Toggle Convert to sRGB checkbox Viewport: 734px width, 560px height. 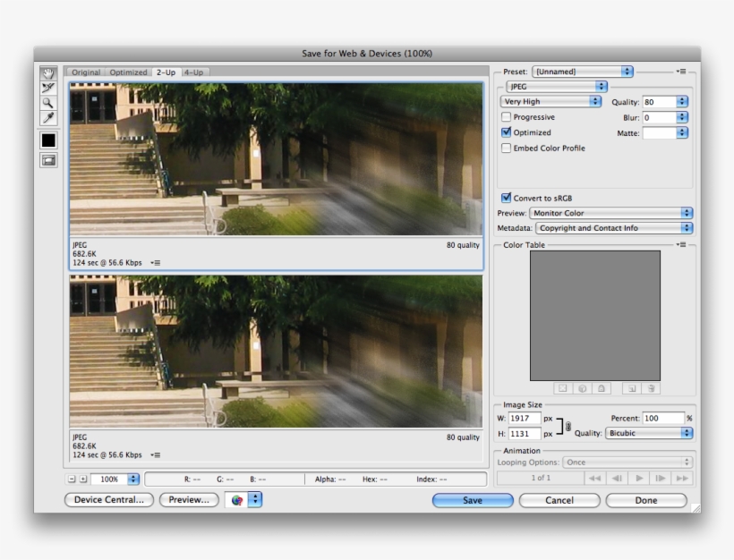pos(507,198)
